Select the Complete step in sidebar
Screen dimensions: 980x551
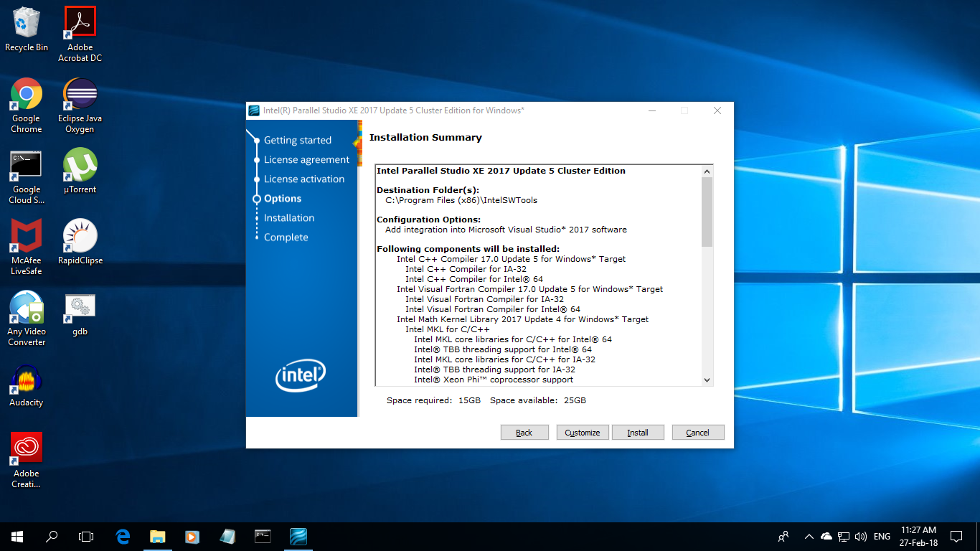[286, 237]
